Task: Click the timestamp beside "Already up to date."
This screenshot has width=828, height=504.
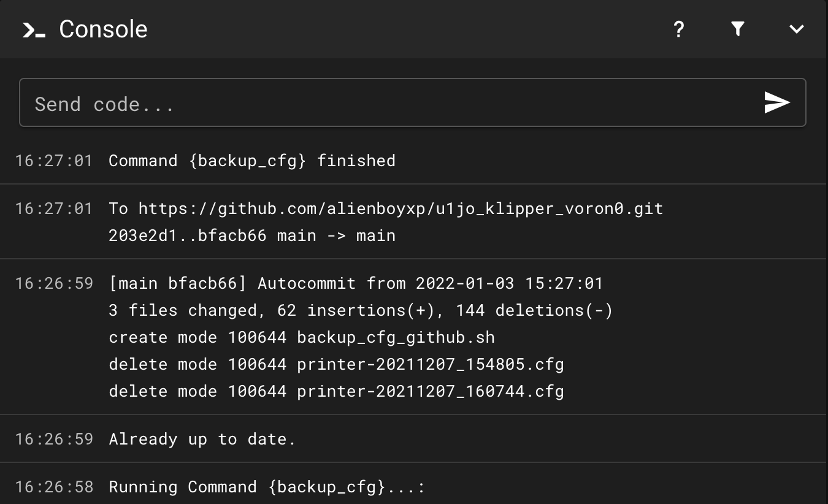Action: click(54, 439)
